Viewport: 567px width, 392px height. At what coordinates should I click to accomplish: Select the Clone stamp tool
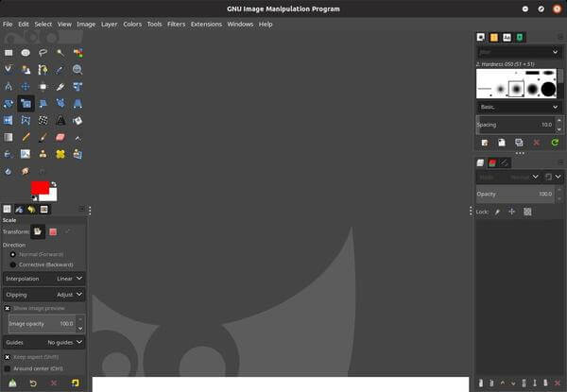coord(43,154)
